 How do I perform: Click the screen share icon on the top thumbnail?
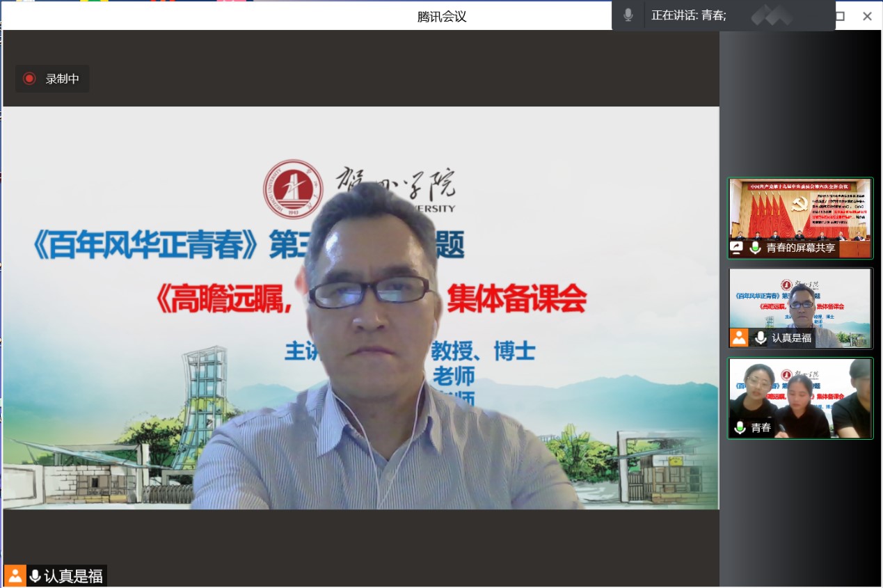tap(736, 248)
